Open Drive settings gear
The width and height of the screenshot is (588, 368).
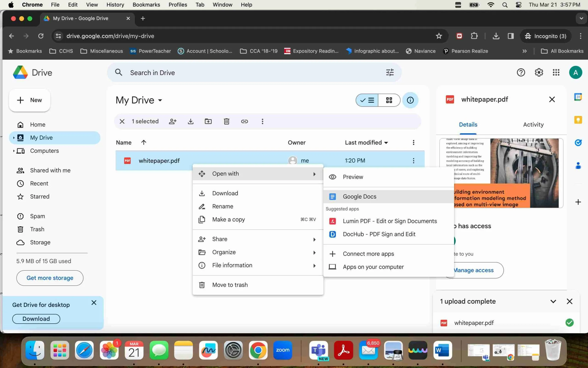pos(539,72)
